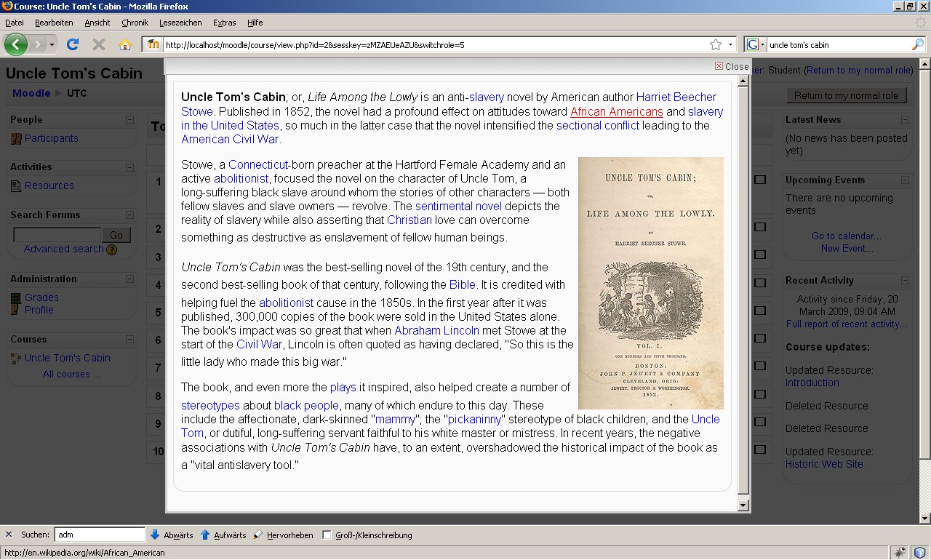Tick the Groß-/Kleinschreibung checkbox
The width and height of the screenshot is (931, 560).
click(x=327, y=535)
